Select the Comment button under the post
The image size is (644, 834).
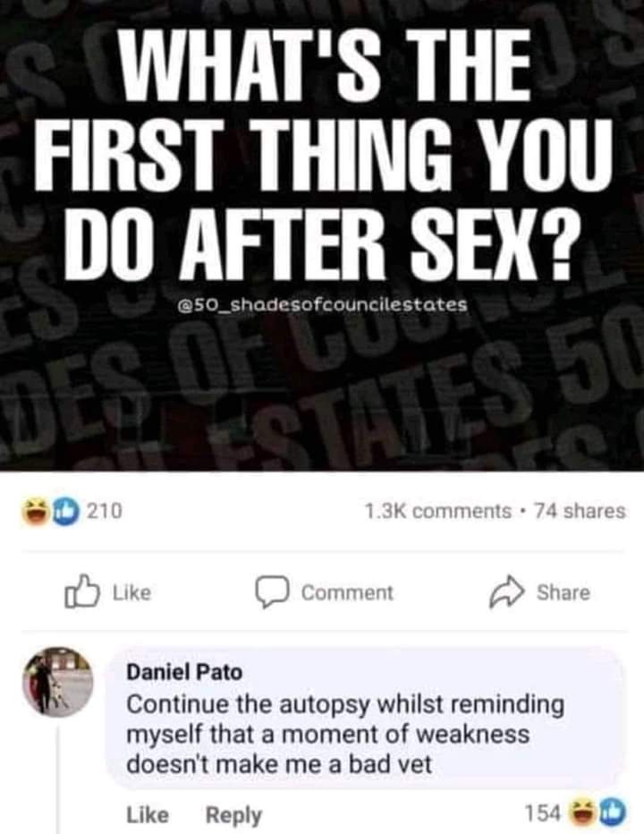(x=325, y=592)
